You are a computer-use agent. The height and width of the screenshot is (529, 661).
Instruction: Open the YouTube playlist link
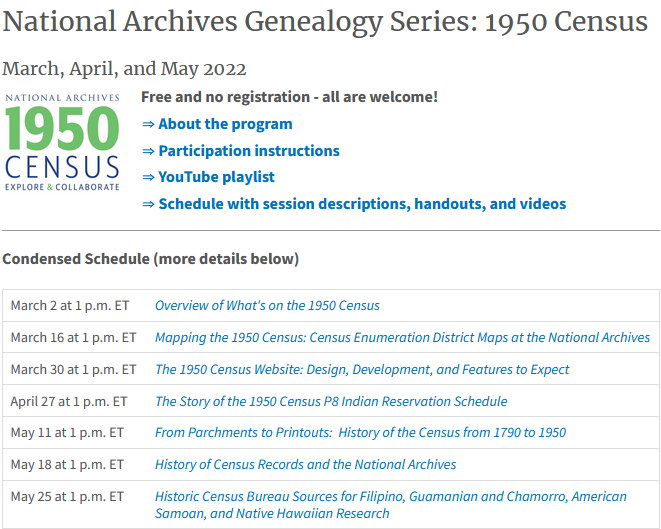pos(216,177)
